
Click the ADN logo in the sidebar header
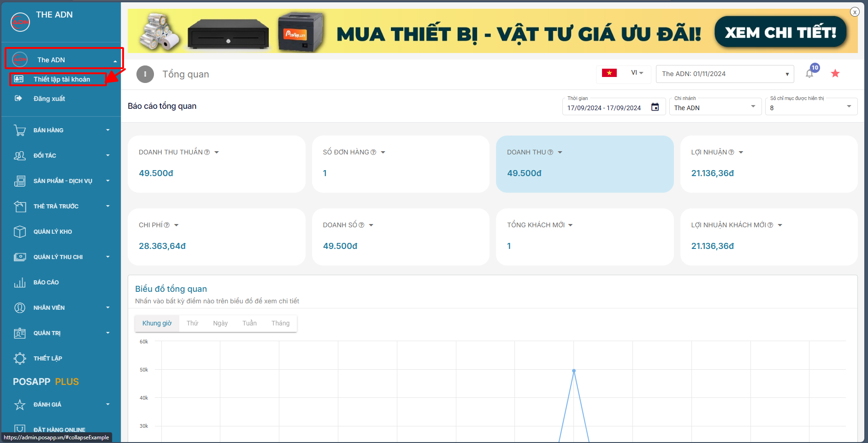[x=20, y=22]
